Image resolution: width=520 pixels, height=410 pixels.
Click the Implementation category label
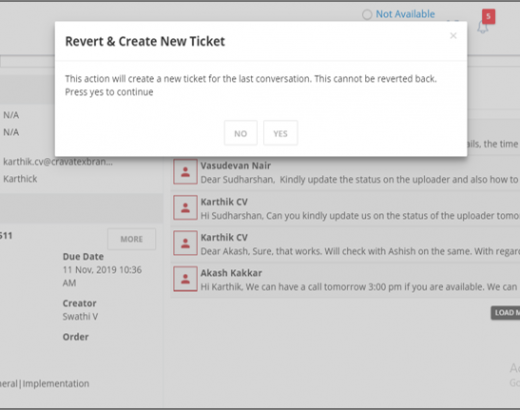click(x=56, y=384)
